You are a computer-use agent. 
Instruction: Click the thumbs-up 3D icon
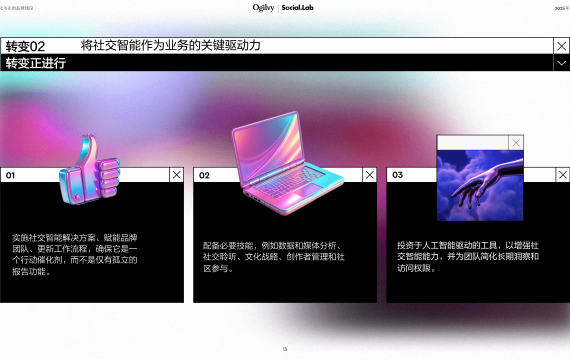[90, 170]
